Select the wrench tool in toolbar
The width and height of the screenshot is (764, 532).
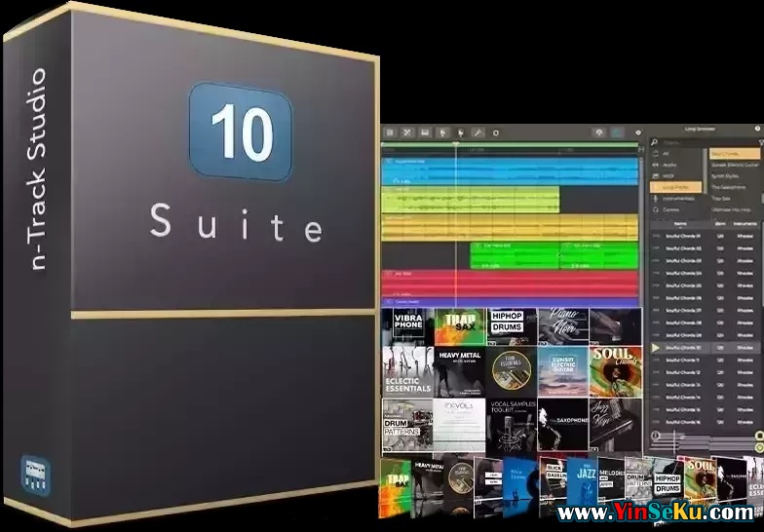click(478, 132)
